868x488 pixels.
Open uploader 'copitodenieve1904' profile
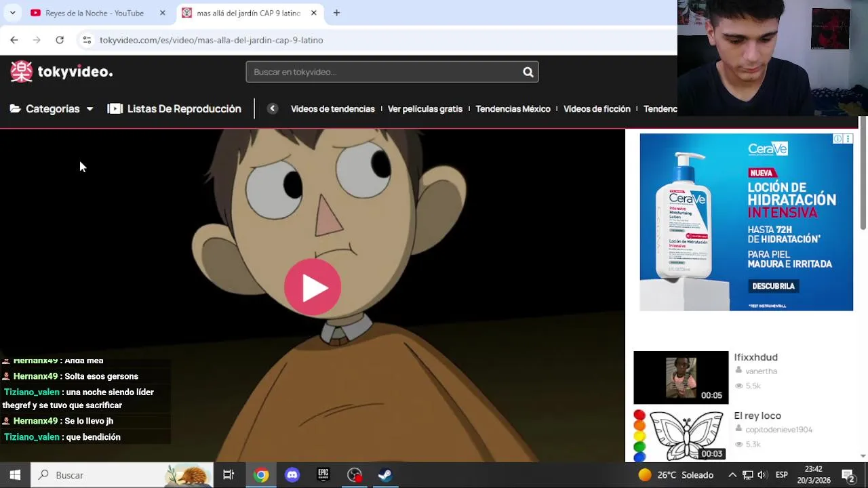tap(778, 429)
